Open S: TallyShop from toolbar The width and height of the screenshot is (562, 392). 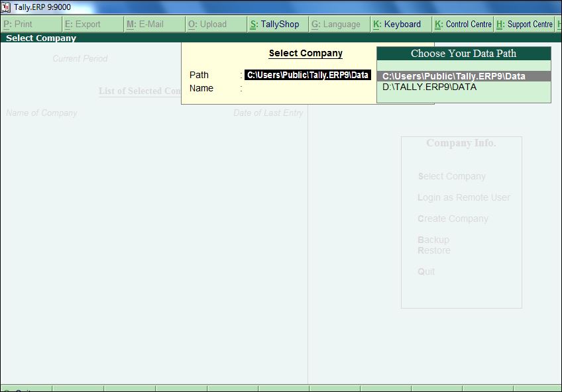point(278,24)
